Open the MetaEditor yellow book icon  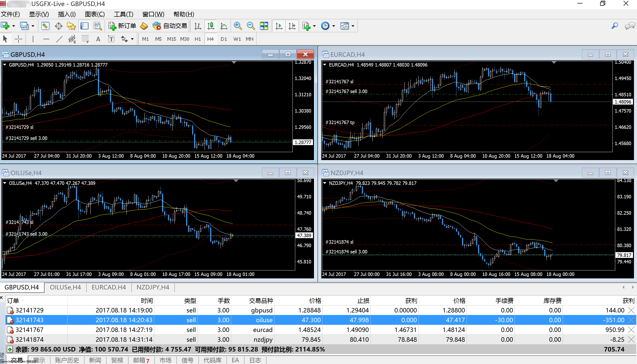coord(144,26)
